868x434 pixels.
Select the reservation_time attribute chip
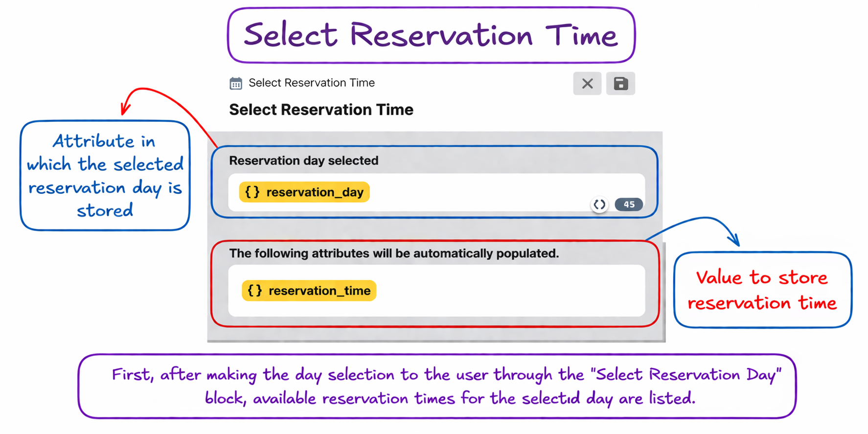pyautogui.click(x=309, y=291)
